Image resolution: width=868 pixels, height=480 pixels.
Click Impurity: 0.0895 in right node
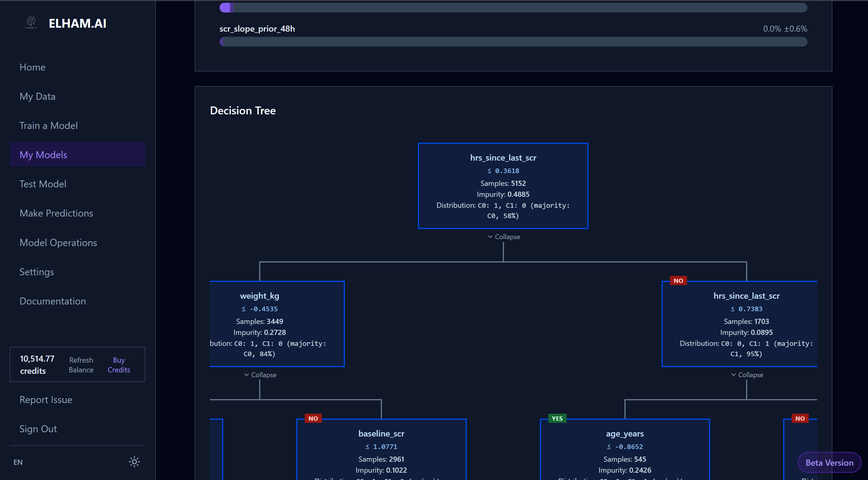tap(746, 332)
